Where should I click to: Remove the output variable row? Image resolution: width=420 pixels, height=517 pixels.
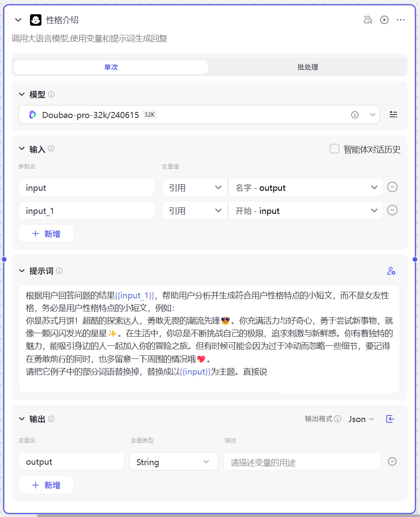click(x=392, y=462)
